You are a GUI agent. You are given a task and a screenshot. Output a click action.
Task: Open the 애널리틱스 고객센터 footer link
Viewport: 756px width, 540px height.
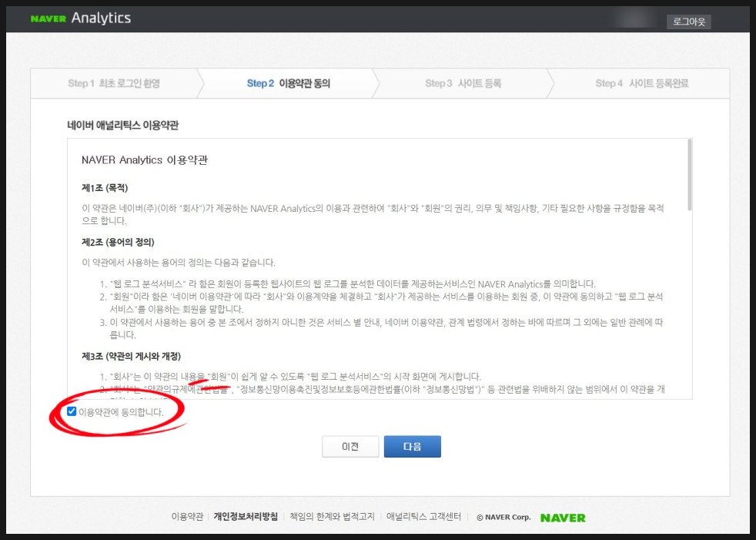point(423,517)
